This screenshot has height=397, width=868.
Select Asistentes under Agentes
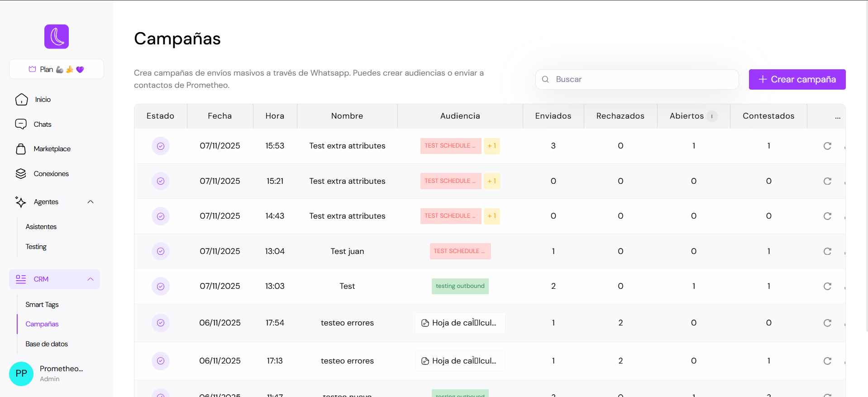[41, 227]
